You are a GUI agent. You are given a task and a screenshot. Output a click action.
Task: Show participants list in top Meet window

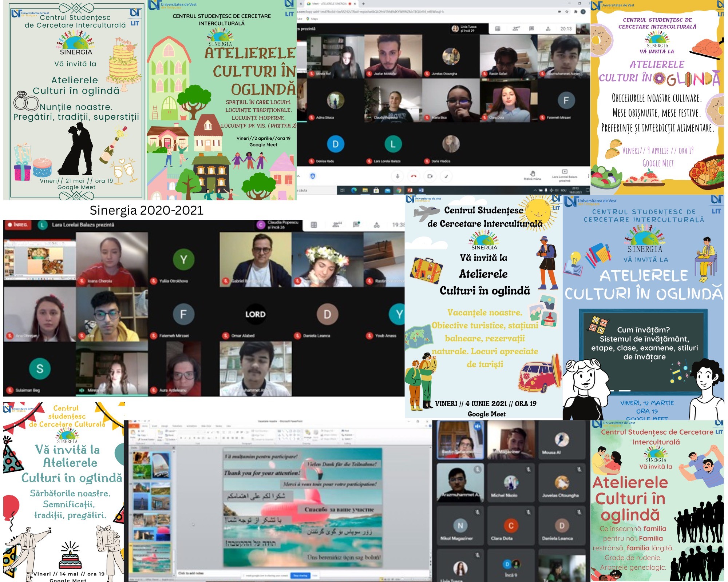point(515,29)
